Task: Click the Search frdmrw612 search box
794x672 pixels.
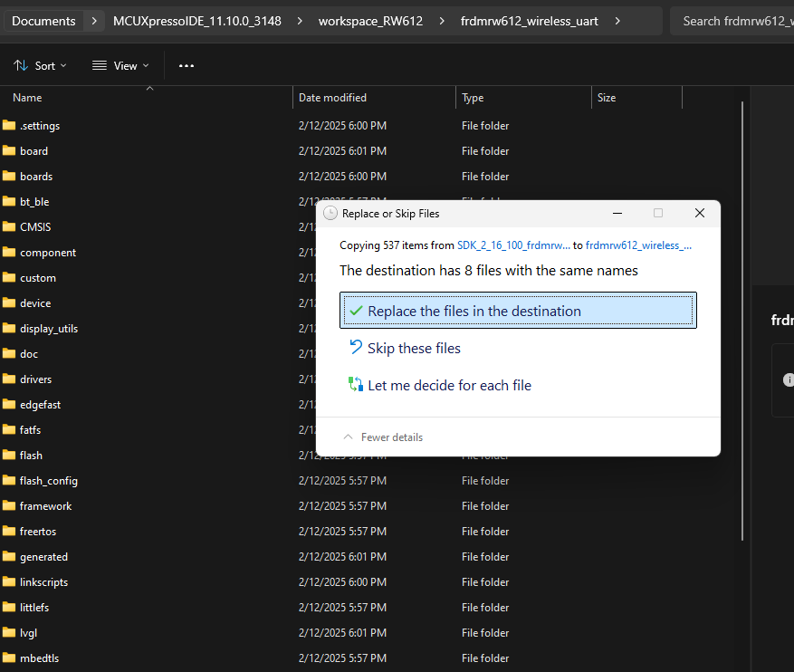Action: [x=732, y=21]
